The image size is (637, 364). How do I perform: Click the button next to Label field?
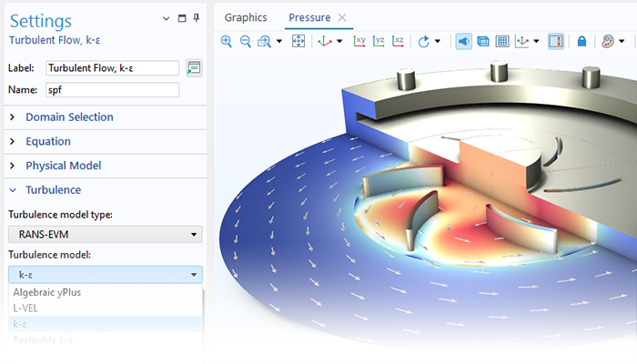click(x=194, y=68)
